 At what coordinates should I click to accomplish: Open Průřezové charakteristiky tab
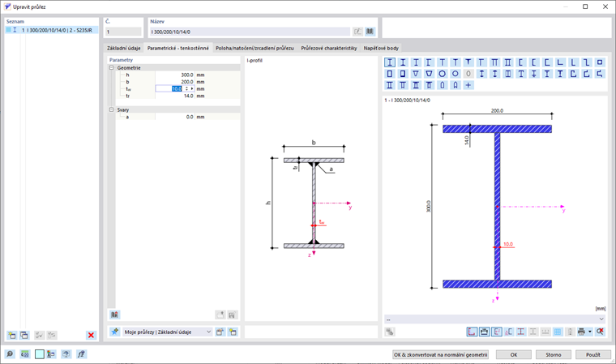tap(329, 48)
